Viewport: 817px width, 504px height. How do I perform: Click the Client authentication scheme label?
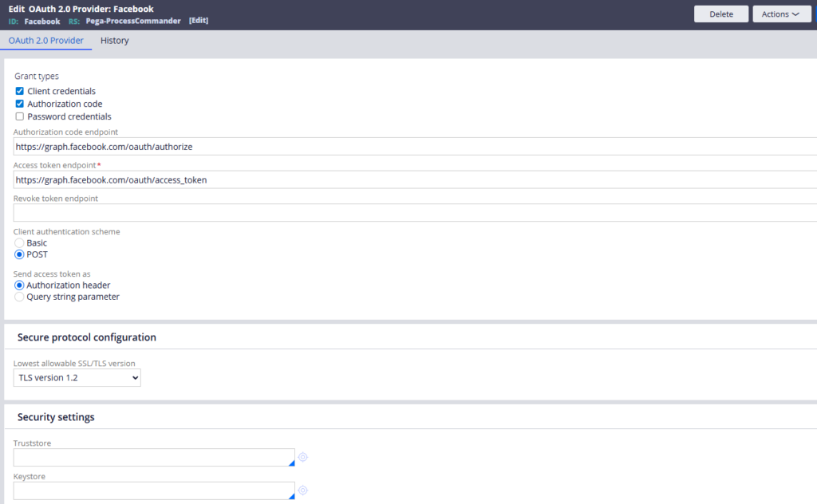pyautogui.click(x=67, y=232)
